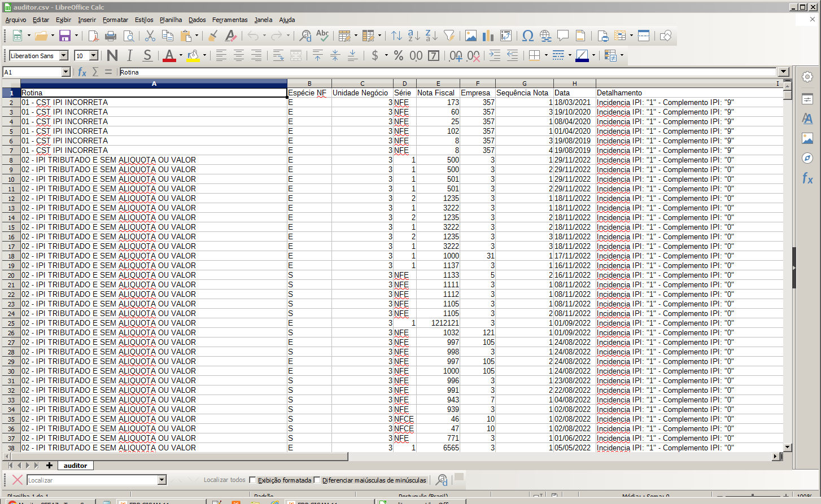Open the sidebar Gallery panel icon
This screenshot has height=504, width=821.
coord(807,138)
